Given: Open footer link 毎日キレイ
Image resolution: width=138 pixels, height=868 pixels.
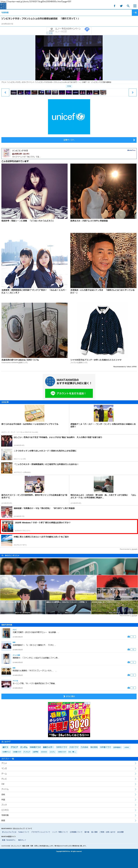Looking at the screenshot, I should [x=22, y=840].
